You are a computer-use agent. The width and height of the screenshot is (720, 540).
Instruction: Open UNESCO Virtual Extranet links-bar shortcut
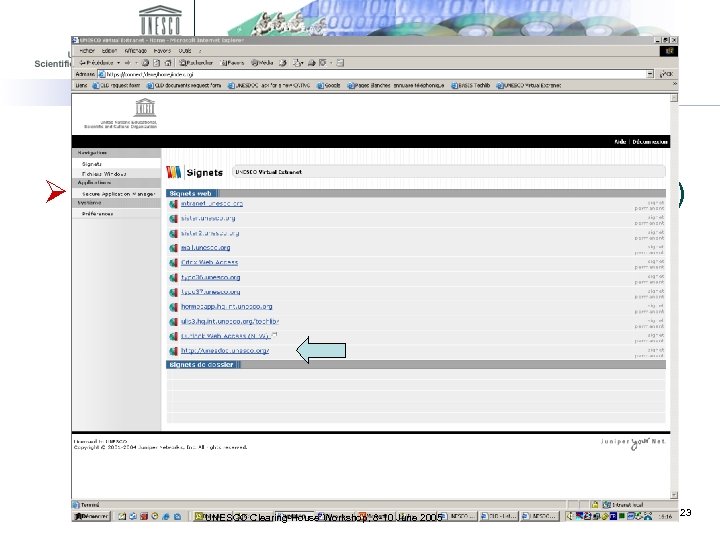coord(529,85)
